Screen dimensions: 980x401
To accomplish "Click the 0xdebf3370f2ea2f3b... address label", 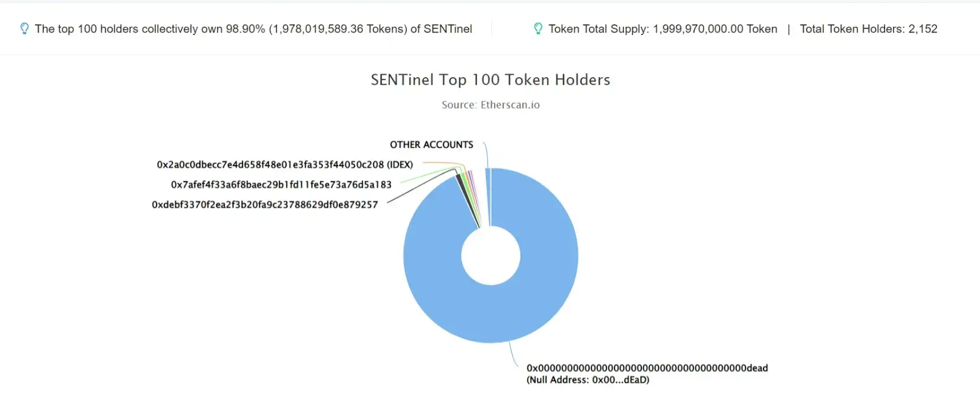I will [x=265, y=205].
